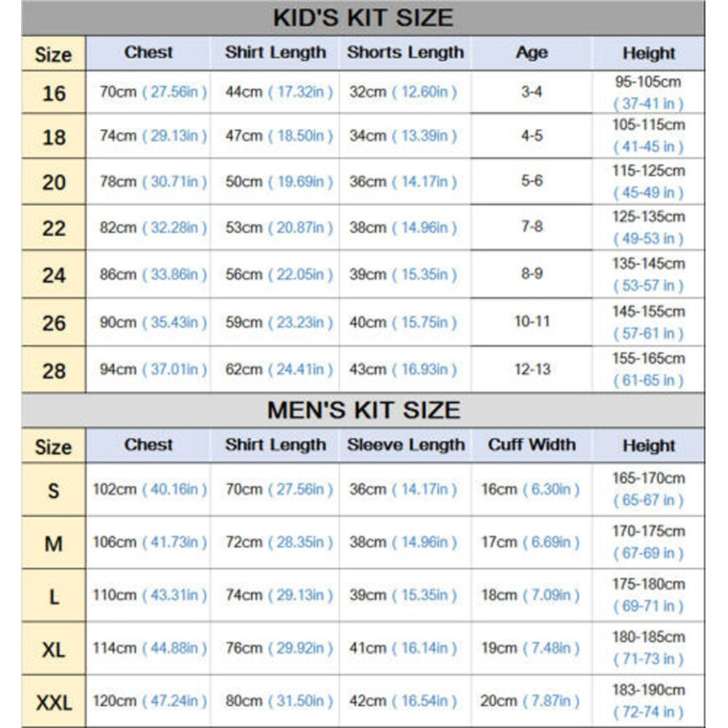Click men's size M row label
This screenshot has width=728, height=728.
click(x=54, y=543)
